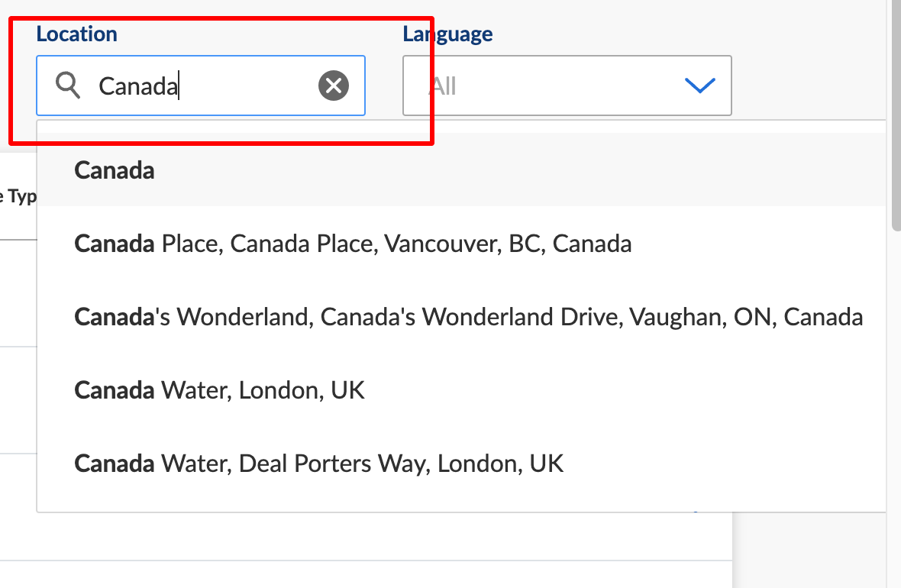901x588 pixels.
Task: Click scrollbar track beneath the thumb
Action: point(894,382)
